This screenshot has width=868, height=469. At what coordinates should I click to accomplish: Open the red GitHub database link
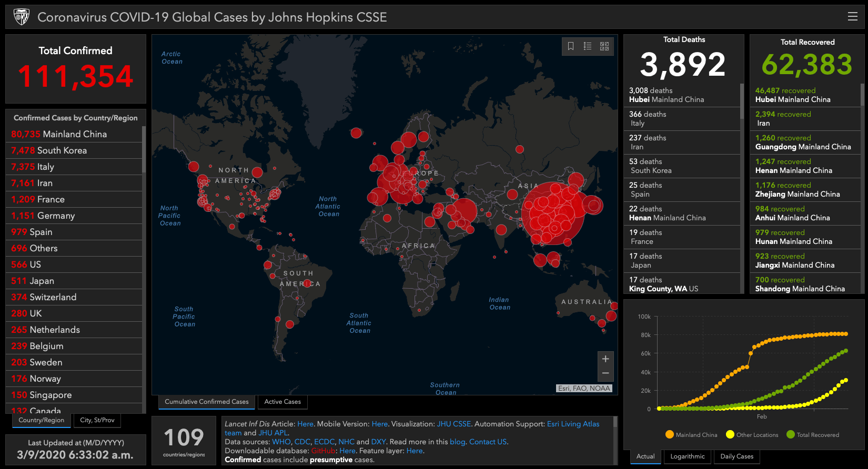coord(323,451)
